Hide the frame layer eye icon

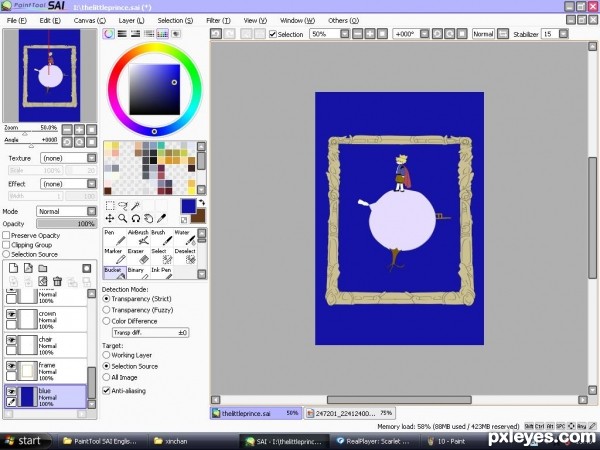[x=11, y=366]
